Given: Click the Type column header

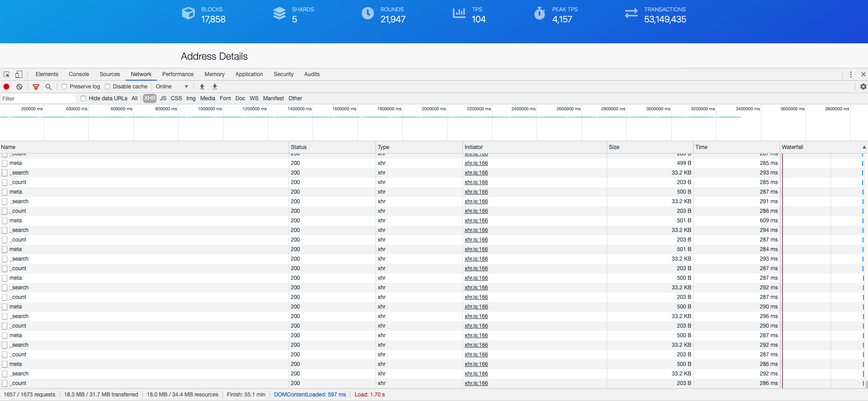Looking at the screenshot, I should pos(419,147).
